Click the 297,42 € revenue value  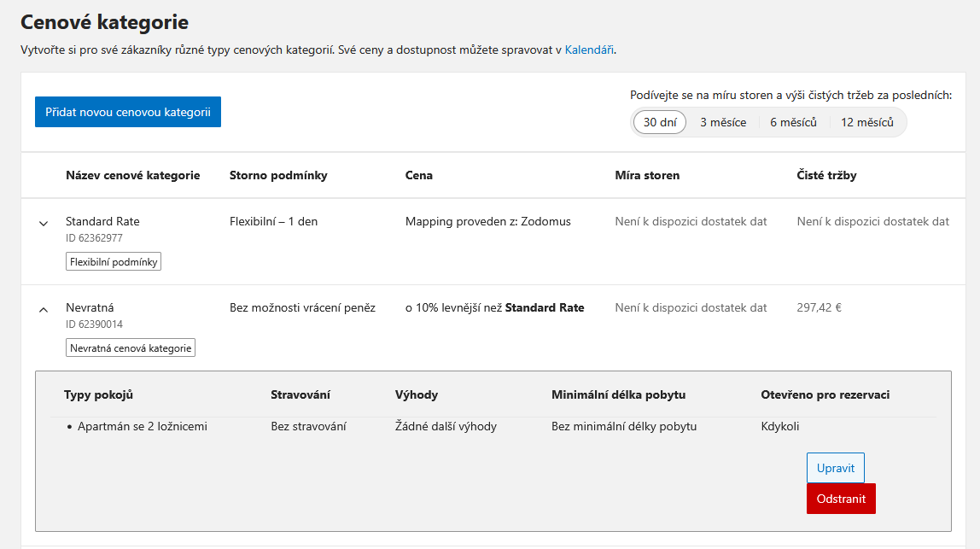[819, 307]
